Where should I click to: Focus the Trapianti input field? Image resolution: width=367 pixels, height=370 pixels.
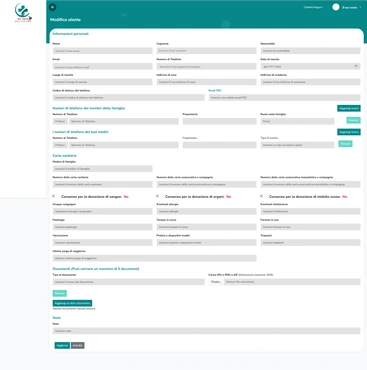(310, 243)
